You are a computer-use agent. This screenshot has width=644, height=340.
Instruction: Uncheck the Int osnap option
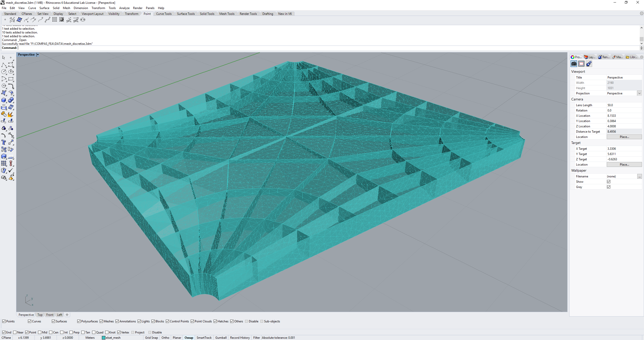tap(62, 332)
